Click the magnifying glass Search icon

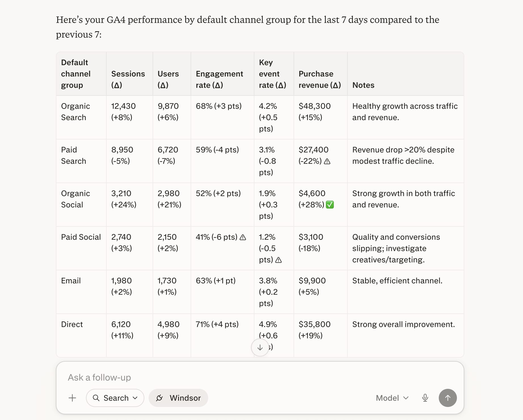tap(96, 398)
